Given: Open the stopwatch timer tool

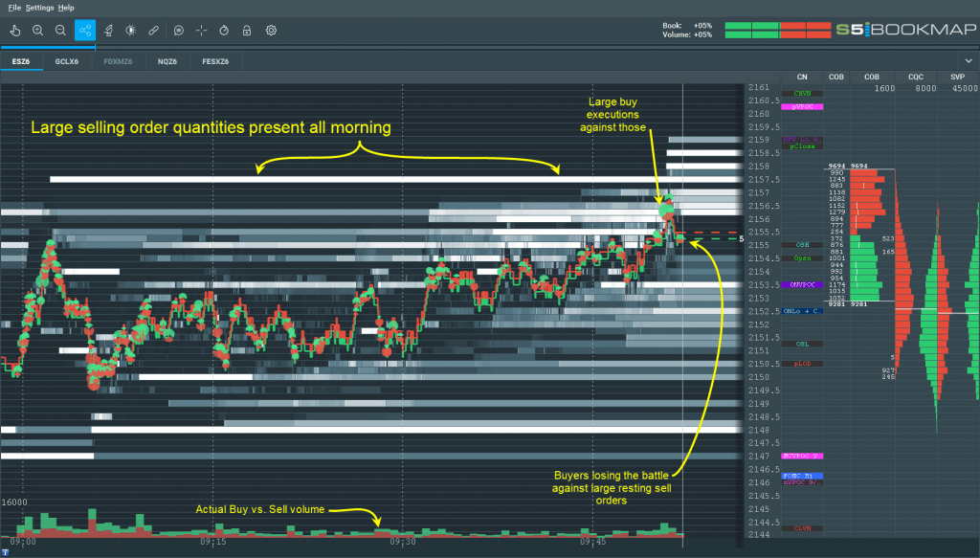Looking at the screenshot, I should (x=222, y=30).
